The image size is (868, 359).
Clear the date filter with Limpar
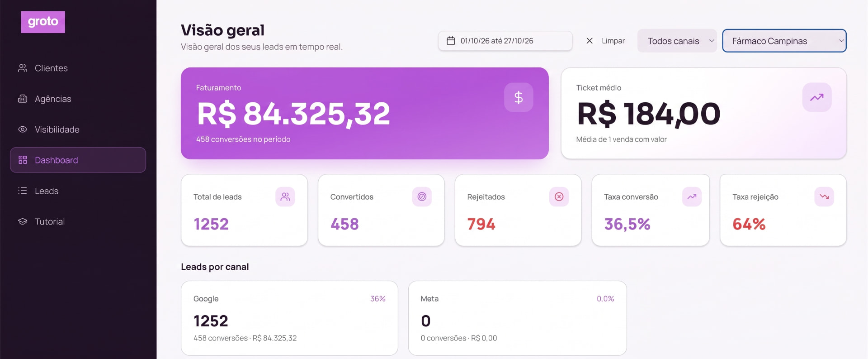click(x=605, y=41)
